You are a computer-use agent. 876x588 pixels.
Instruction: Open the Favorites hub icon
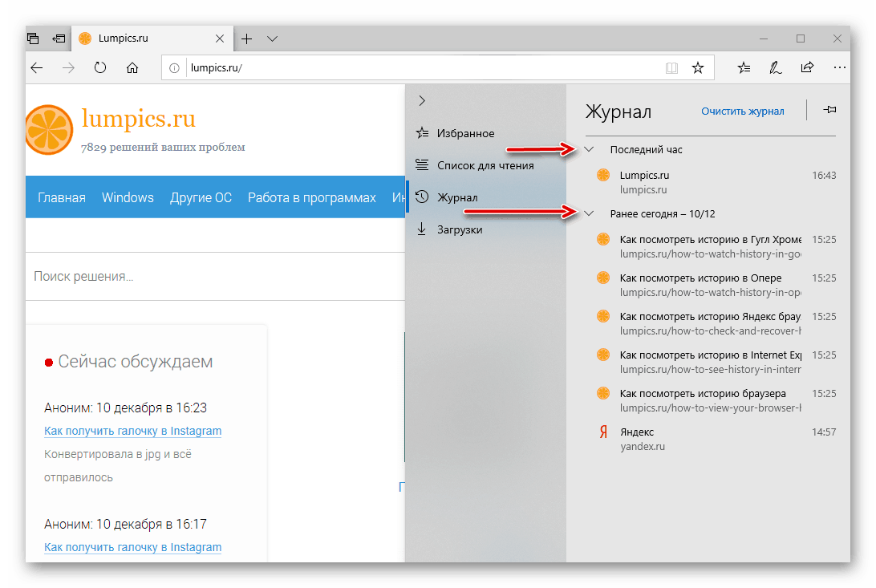tap(744, 68)
